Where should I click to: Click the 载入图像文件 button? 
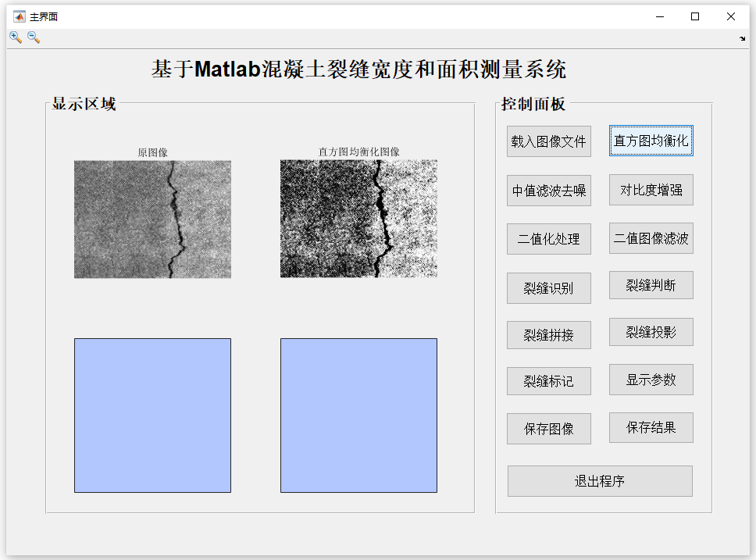549,141
